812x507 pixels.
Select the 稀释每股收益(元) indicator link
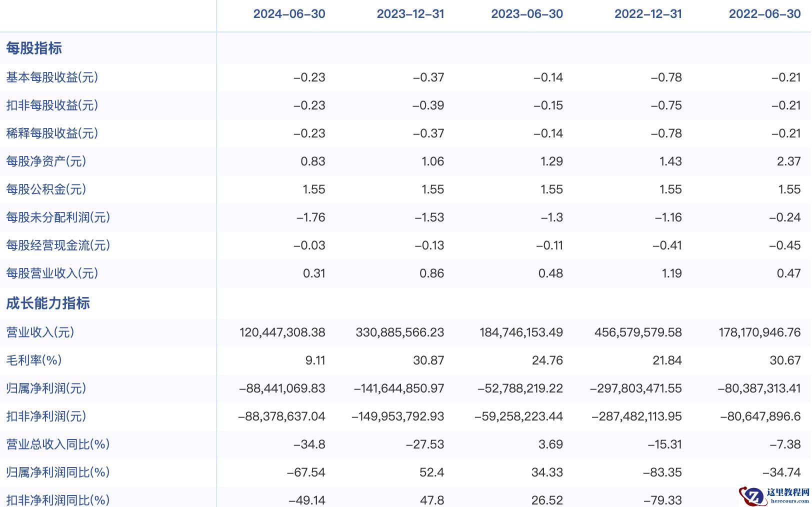[x=52, y=133]
